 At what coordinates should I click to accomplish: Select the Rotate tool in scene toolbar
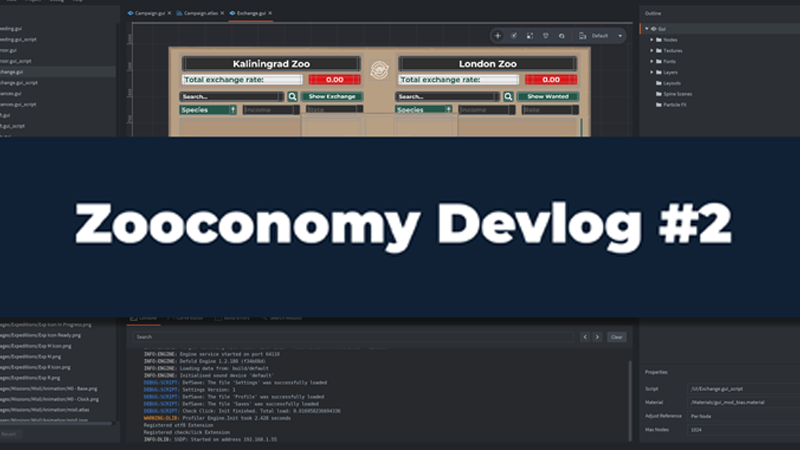pyautogui.click(x=513, y=35)
